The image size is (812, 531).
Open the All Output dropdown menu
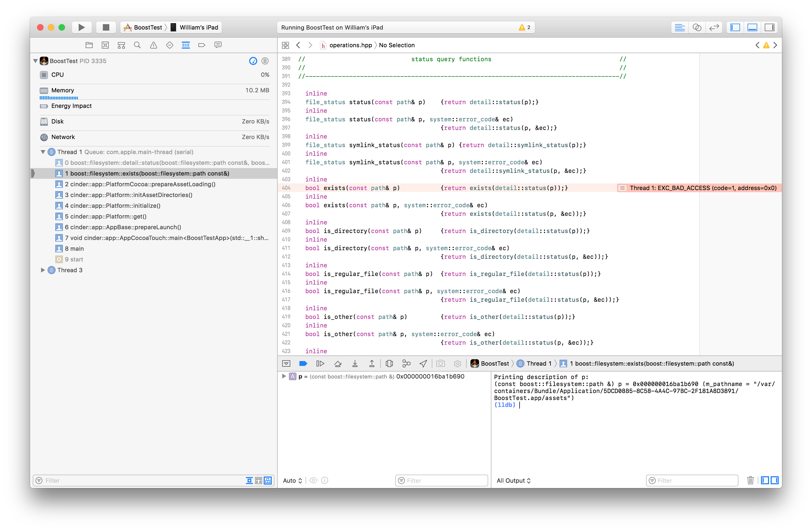tap(513, 481)
